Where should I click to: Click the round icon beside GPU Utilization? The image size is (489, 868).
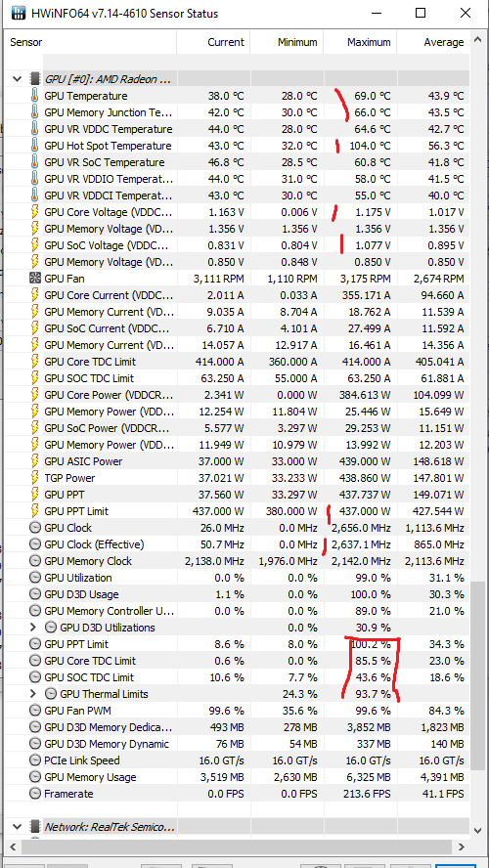35,578
